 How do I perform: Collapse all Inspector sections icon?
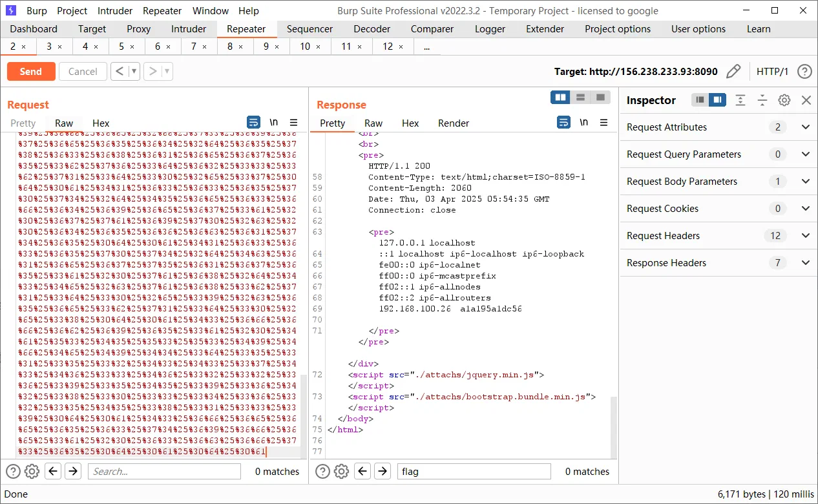(762, 100)
